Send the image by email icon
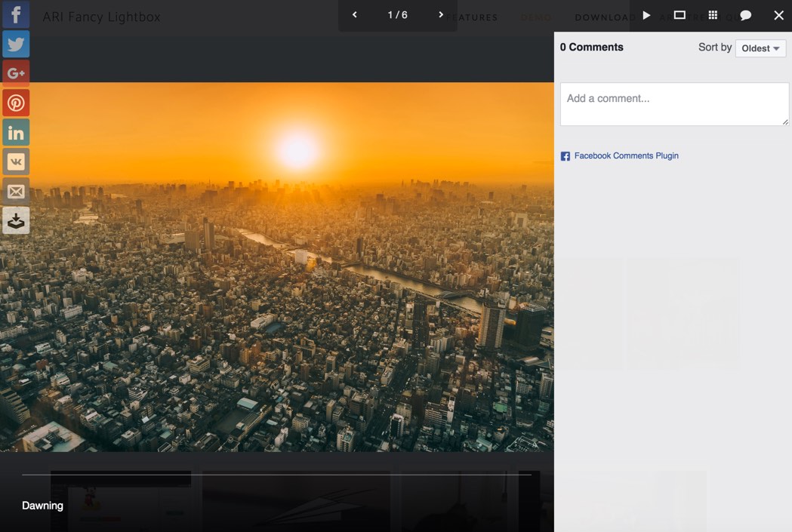Viewport: 792px width, 532px height. tap(16, 191)
